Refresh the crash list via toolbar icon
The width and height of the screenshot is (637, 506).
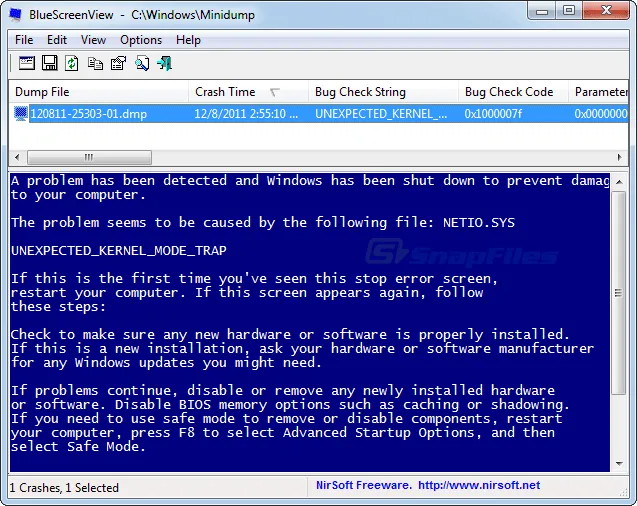coord(72,63)
